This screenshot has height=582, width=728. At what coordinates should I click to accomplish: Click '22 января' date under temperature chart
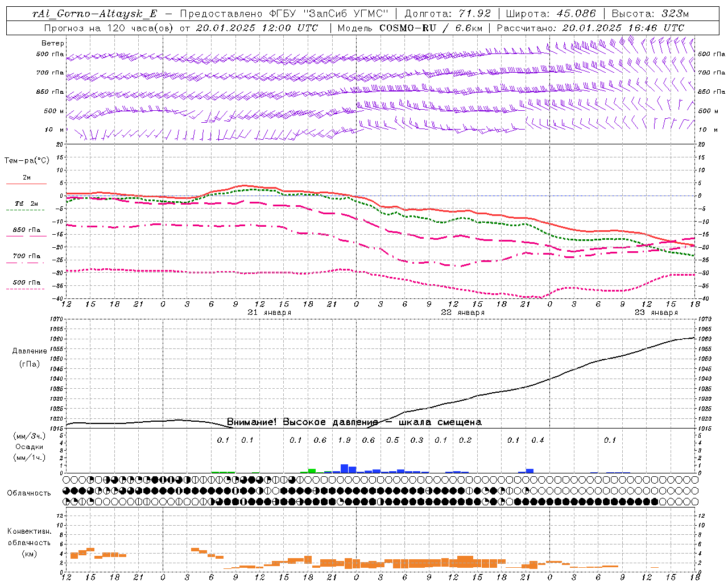coord(463,313)
